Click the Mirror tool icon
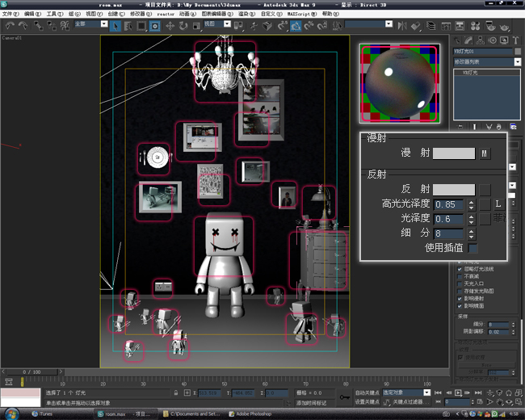The height and width of the screenshot is (420, 525). [402, 26]
